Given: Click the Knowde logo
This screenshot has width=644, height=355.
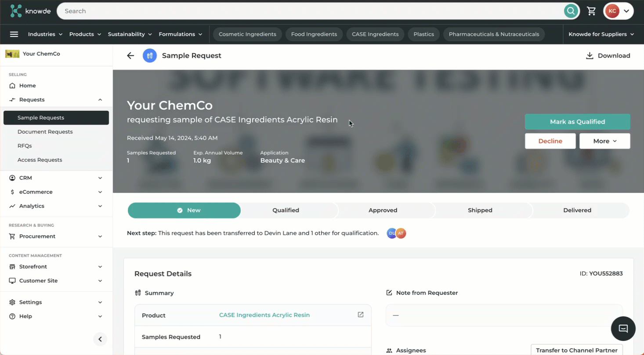Looking at the screenshot, I should pos(30,11).
